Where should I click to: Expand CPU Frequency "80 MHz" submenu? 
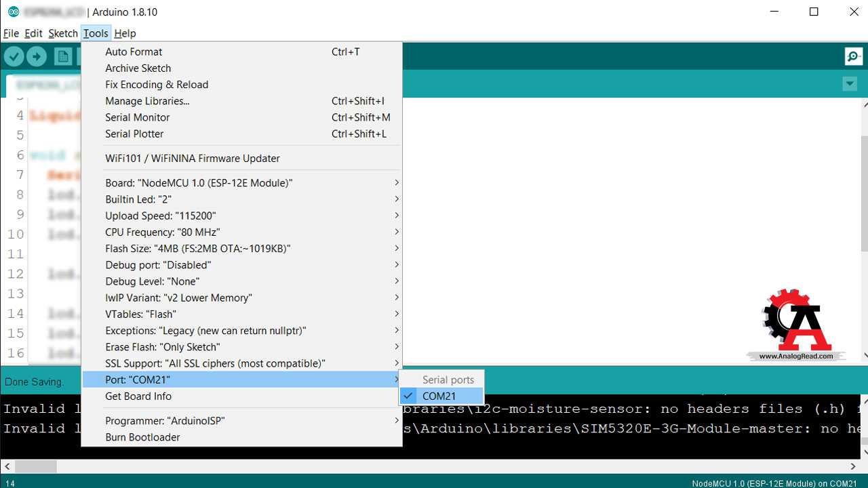[241, 232]
